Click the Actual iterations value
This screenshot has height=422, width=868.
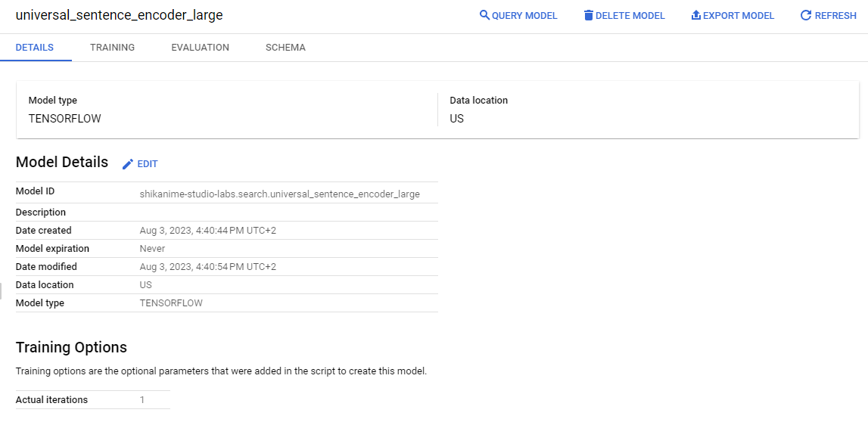pos(142,400)
